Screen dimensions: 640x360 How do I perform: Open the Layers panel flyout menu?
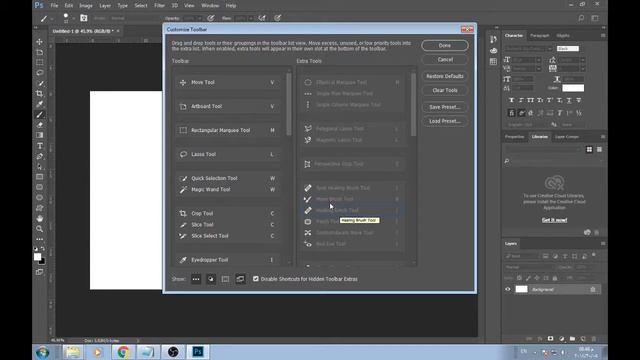point(603,244)
